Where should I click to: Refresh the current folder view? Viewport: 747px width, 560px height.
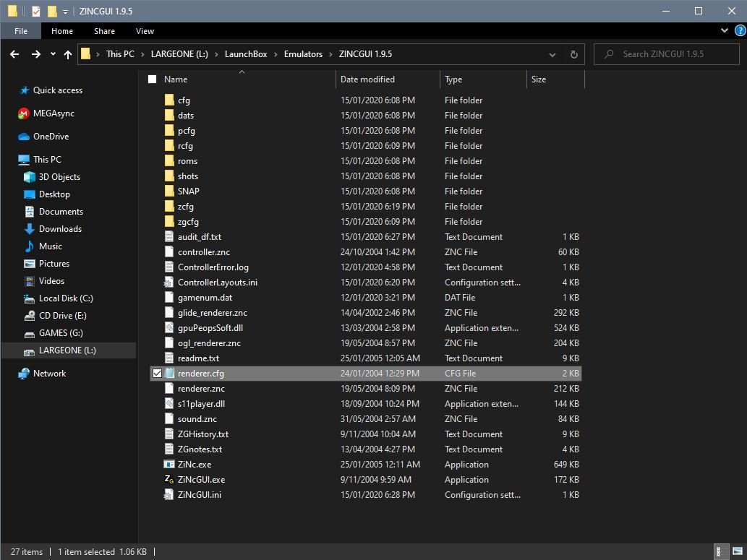pos(574,54)
